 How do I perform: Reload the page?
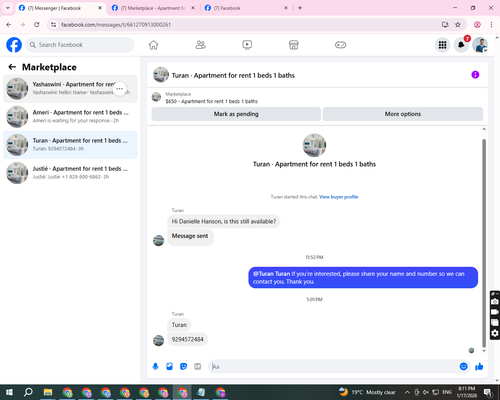pos(37,25)
